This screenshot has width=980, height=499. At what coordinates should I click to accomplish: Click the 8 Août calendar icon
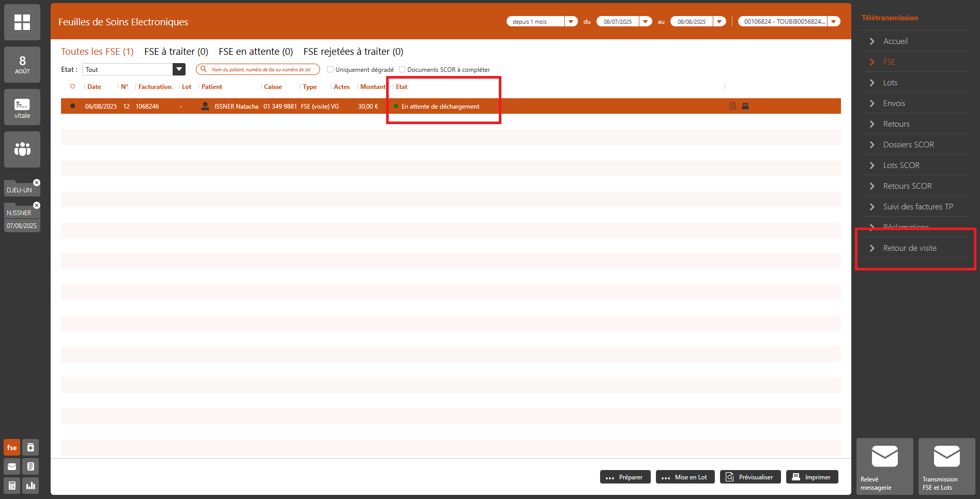22,65
